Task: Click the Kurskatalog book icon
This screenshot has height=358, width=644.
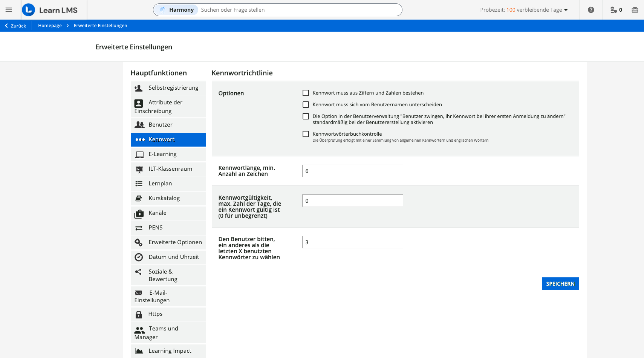Action: coord(139,198)
